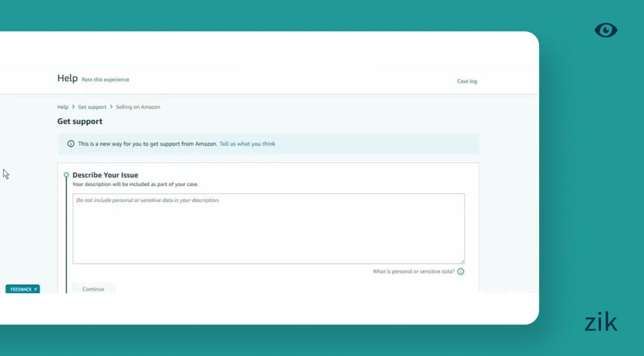Focus the issue description text area
The image size is (644, 356).
click(269, 230)
